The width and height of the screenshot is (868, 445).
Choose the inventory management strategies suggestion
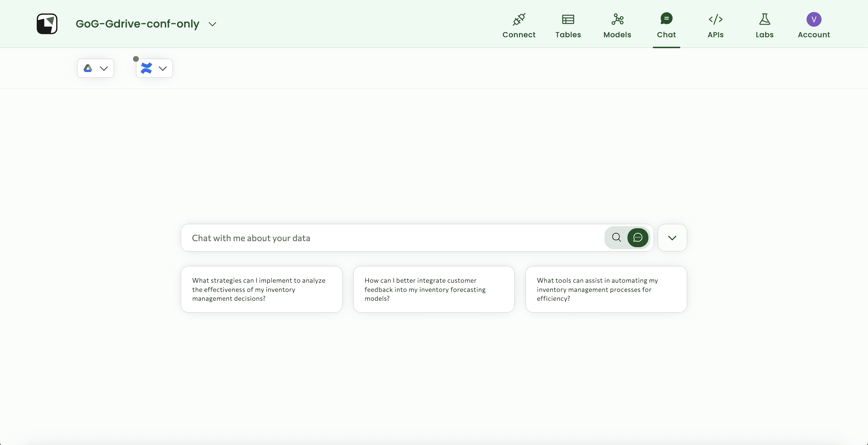(261, 289)
